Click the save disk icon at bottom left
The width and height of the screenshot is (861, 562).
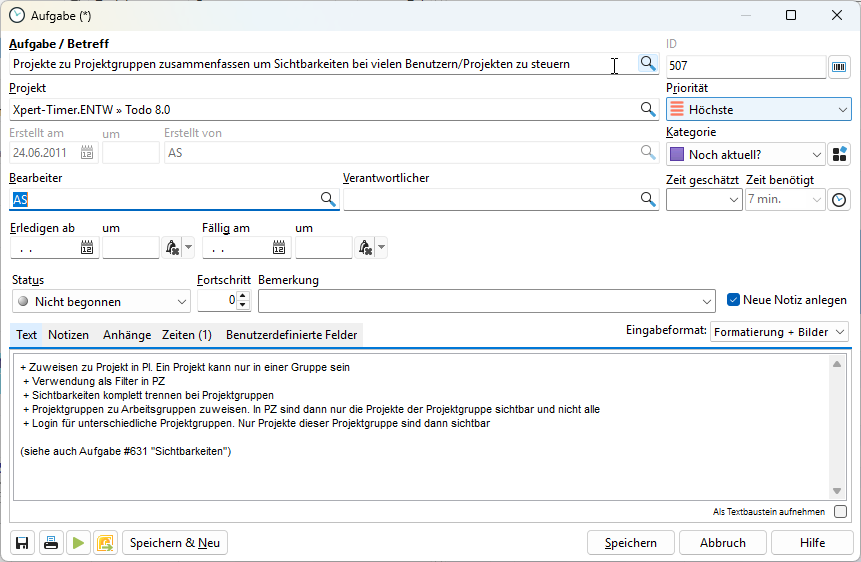(22, 543)
